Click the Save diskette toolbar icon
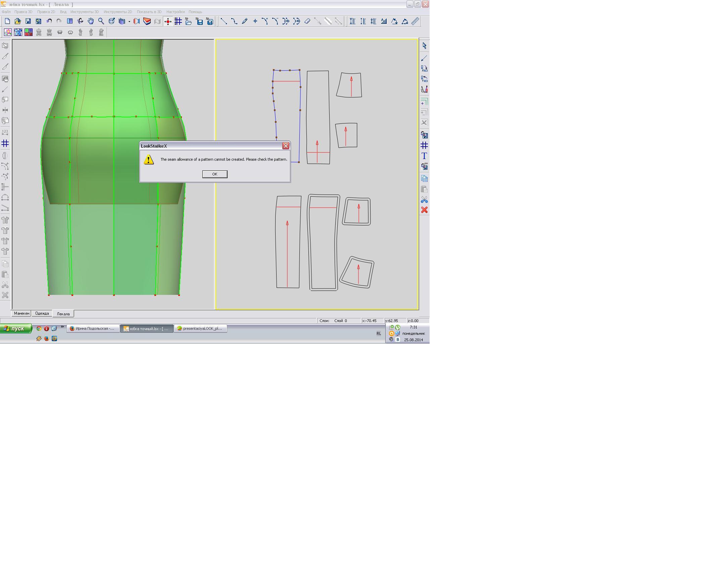The width and height of the screenshot is (728, 576). pos(28,21)
